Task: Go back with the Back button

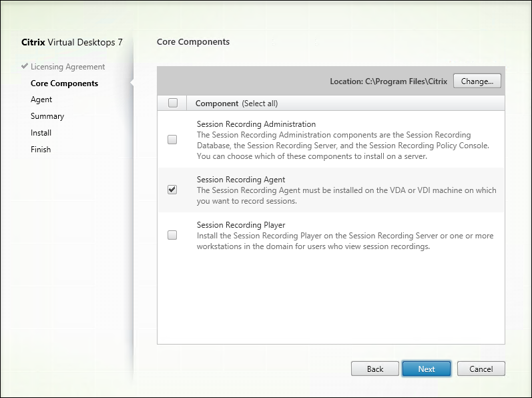Action: point(375,369)
